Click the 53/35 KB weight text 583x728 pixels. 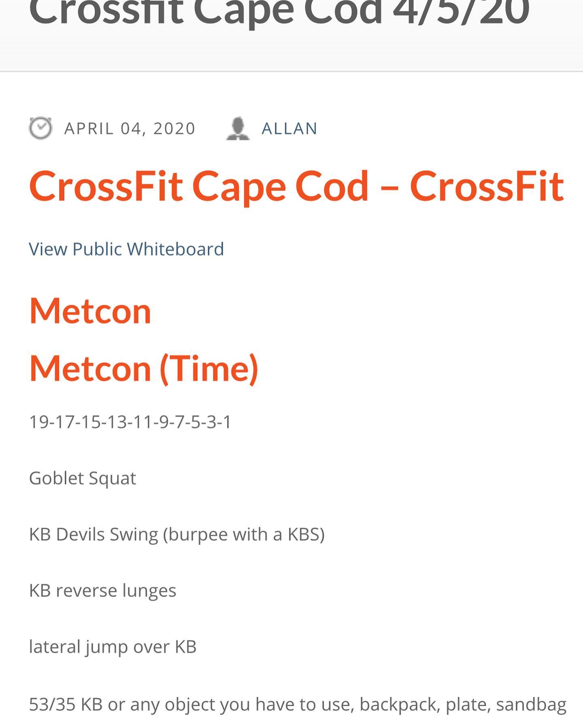point(66,704)
